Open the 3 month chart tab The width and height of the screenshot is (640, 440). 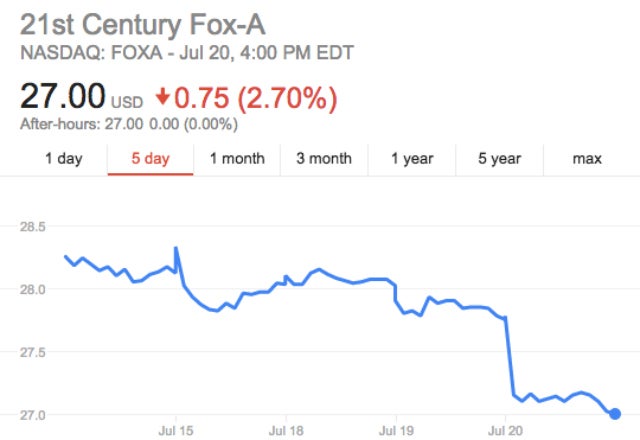[x=323, y=158]
